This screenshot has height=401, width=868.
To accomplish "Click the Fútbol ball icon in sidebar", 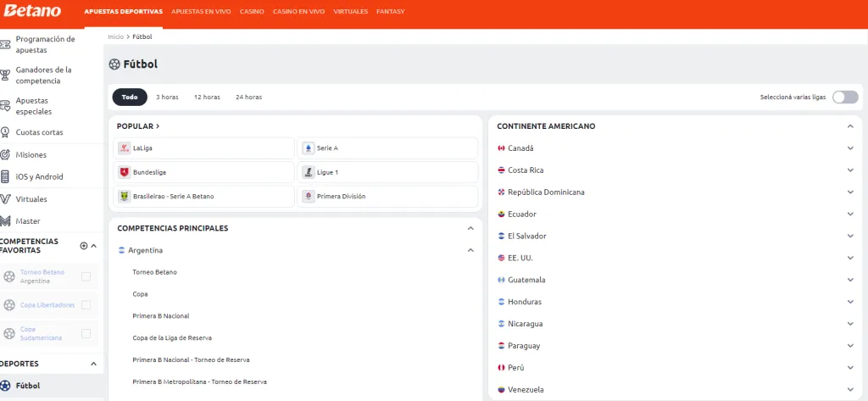I will tap(7, 386).
